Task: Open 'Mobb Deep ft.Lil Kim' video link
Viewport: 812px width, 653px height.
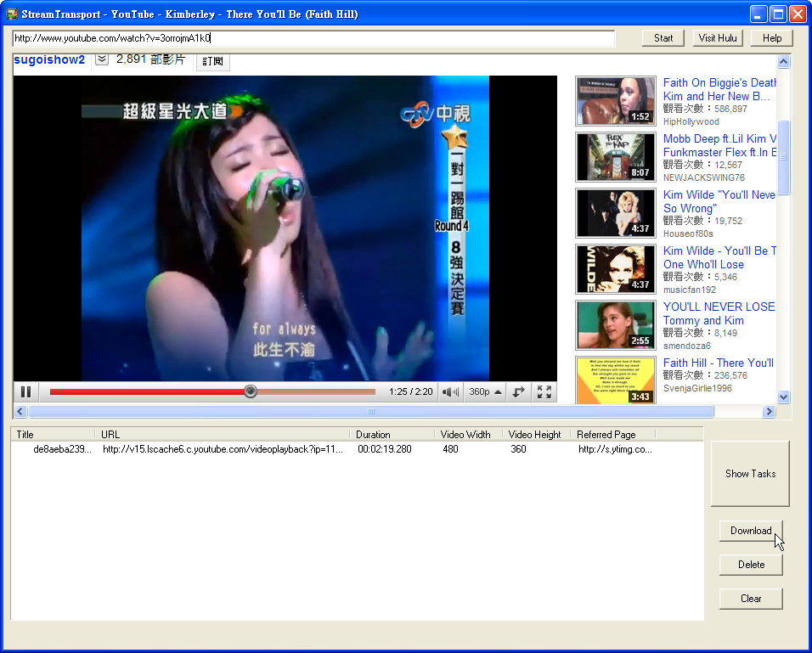Action: 719,145
